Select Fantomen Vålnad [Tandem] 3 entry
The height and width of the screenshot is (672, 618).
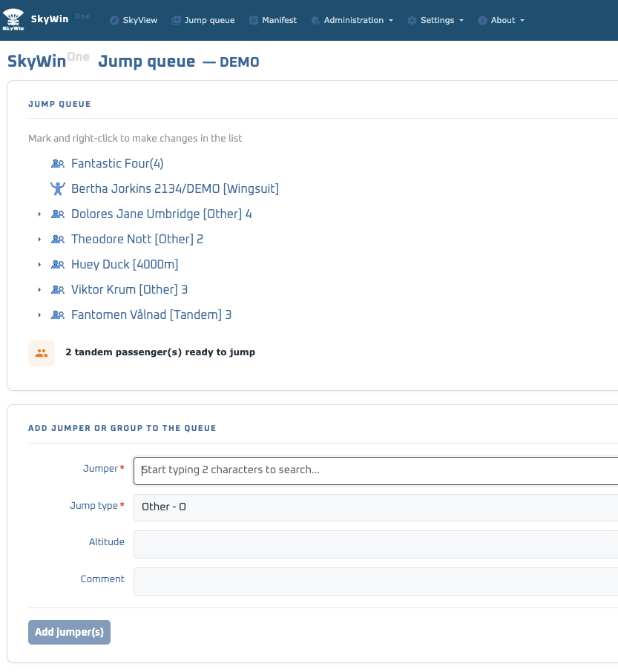(x=151, y=315)
